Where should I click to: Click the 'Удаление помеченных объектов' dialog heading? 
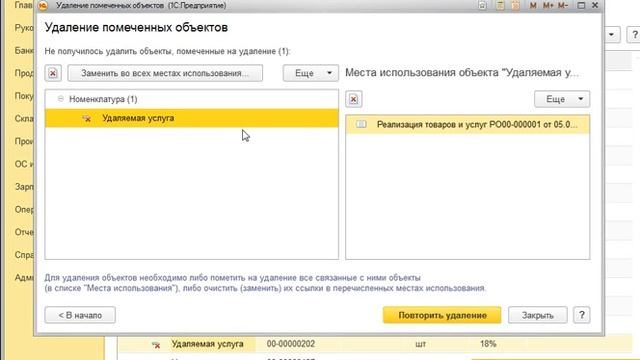pyautogui.click(x=136, y=27)
